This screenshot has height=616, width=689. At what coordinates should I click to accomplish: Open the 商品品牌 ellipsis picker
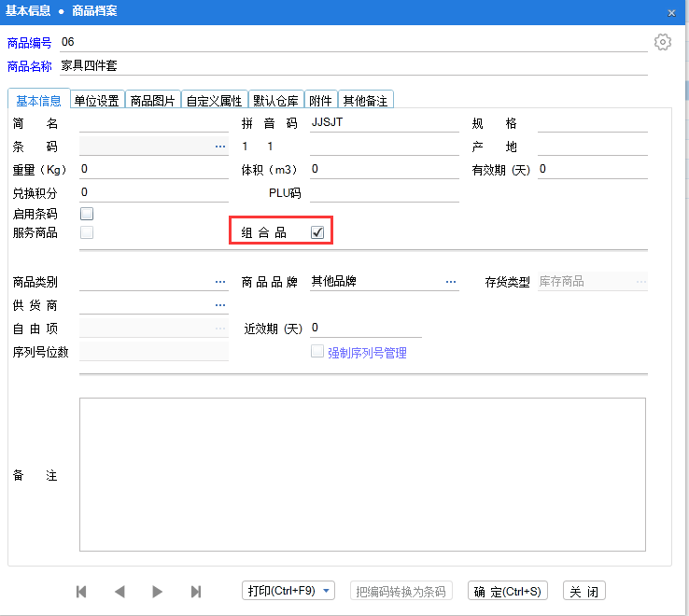tap(451, 282)
